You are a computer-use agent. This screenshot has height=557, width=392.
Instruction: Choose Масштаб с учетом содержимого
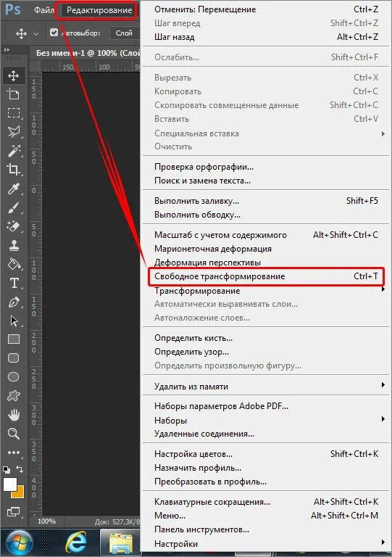(x=266, y=235)
